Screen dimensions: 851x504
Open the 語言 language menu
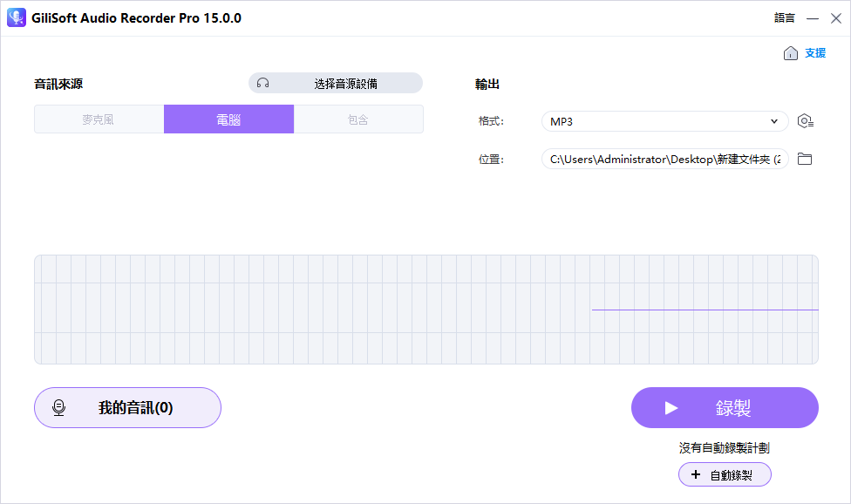coord(784,17)
